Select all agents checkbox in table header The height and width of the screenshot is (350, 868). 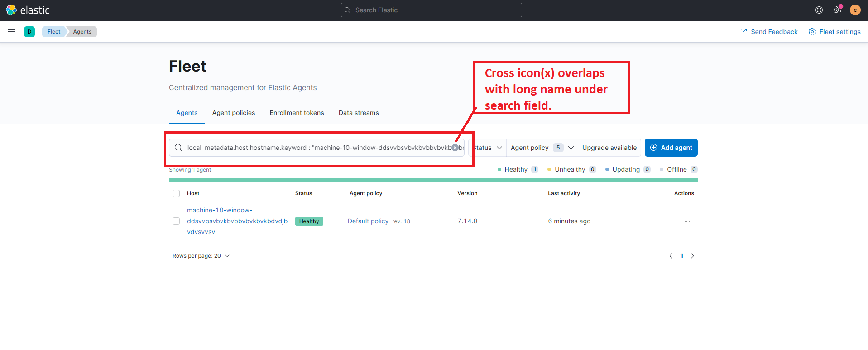pyautogui.click(x=176, y=193)
